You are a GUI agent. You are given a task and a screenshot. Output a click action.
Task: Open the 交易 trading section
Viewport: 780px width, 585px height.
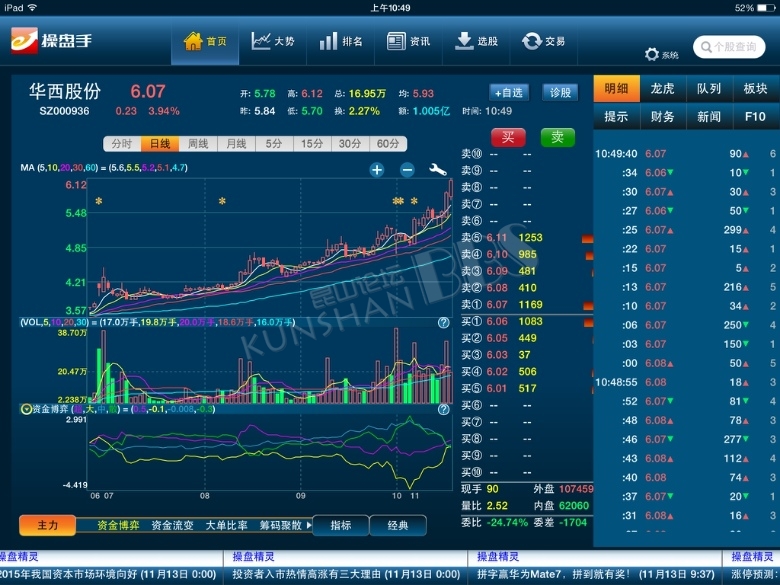(x=544, y=41)
